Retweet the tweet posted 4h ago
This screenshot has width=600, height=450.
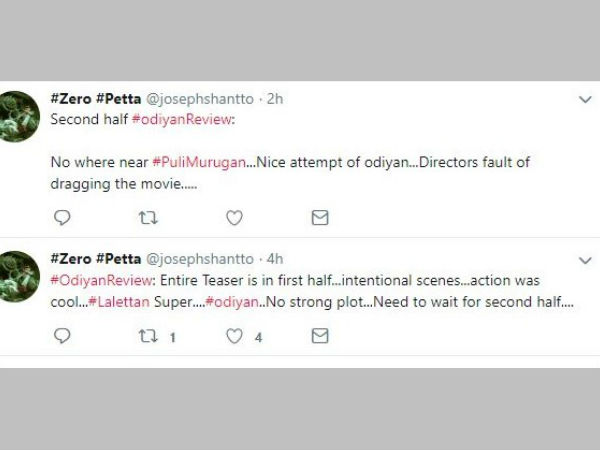tap(147, 337)
